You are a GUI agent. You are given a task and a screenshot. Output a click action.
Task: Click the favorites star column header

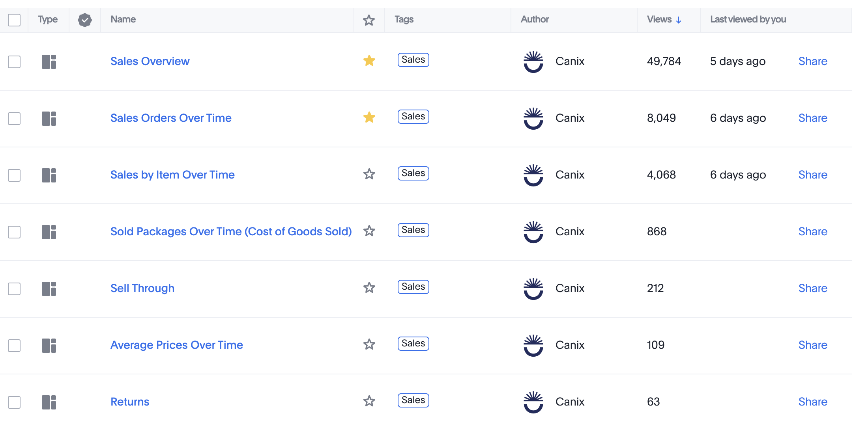point(369,20)
